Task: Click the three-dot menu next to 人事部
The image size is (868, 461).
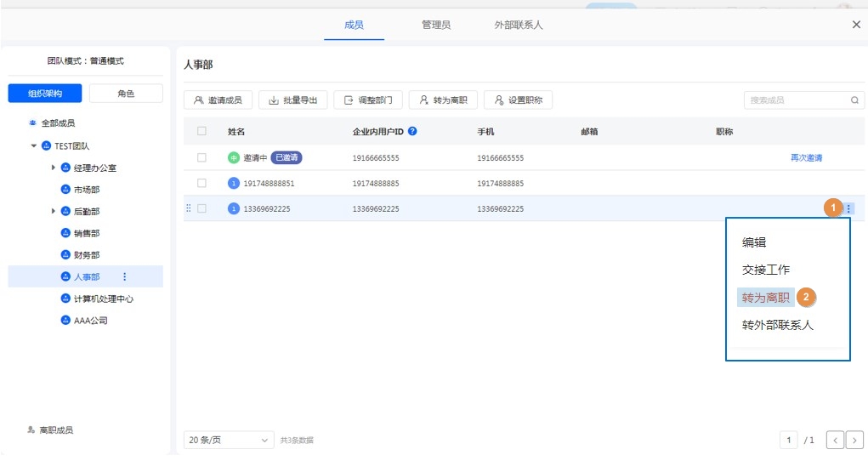Action: [x=125, y=276]
